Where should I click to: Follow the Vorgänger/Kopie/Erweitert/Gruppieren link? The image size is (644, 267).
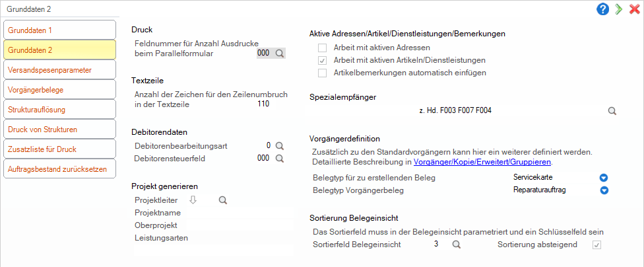point(482,162)
